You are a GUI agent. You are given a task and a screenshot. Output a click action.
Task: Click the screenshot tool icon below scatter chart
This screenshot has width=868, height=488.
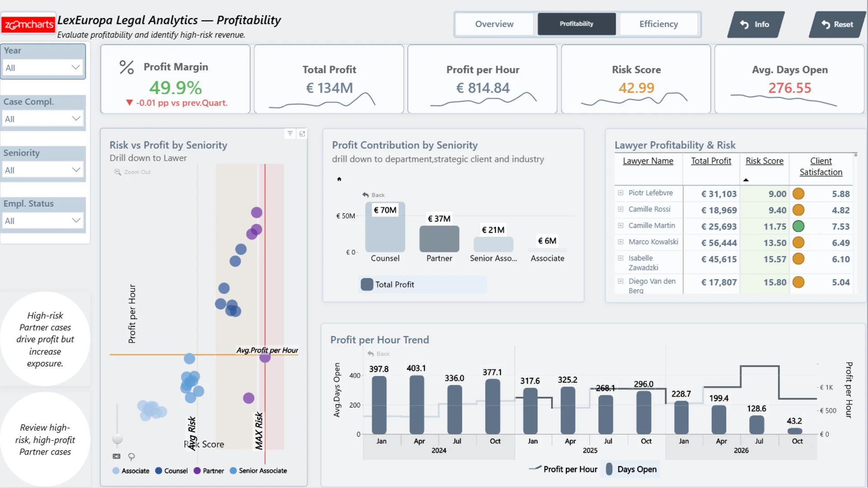[x=117, y=456]
